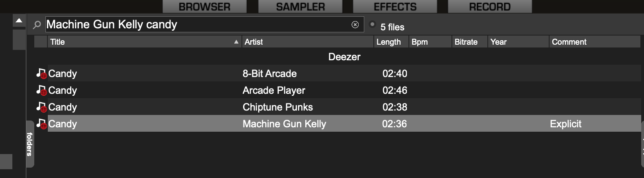
Task: Click the music note icon of 8-Bit Arcade track
Action: click(x=41, y=73)
